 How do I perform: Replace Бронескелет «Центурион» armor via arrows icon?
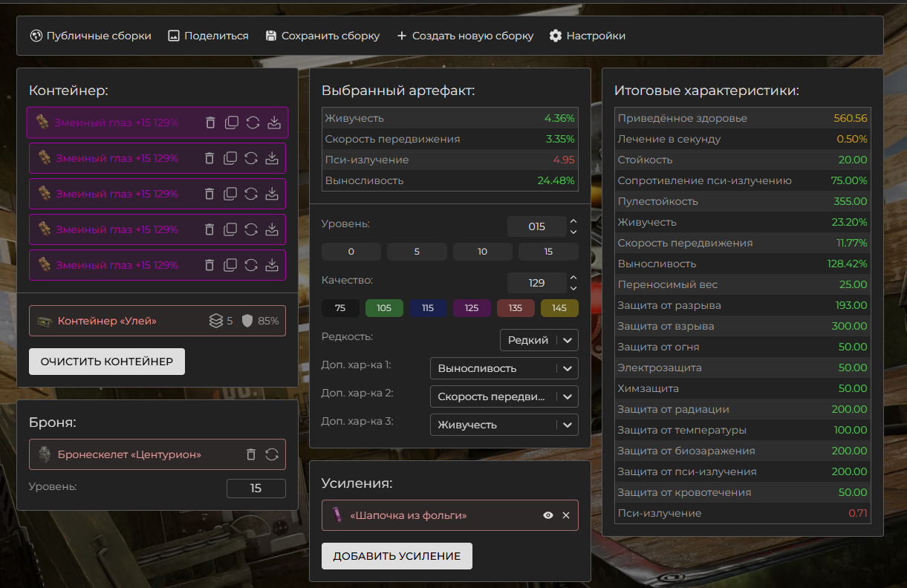[x=272, y=454]
